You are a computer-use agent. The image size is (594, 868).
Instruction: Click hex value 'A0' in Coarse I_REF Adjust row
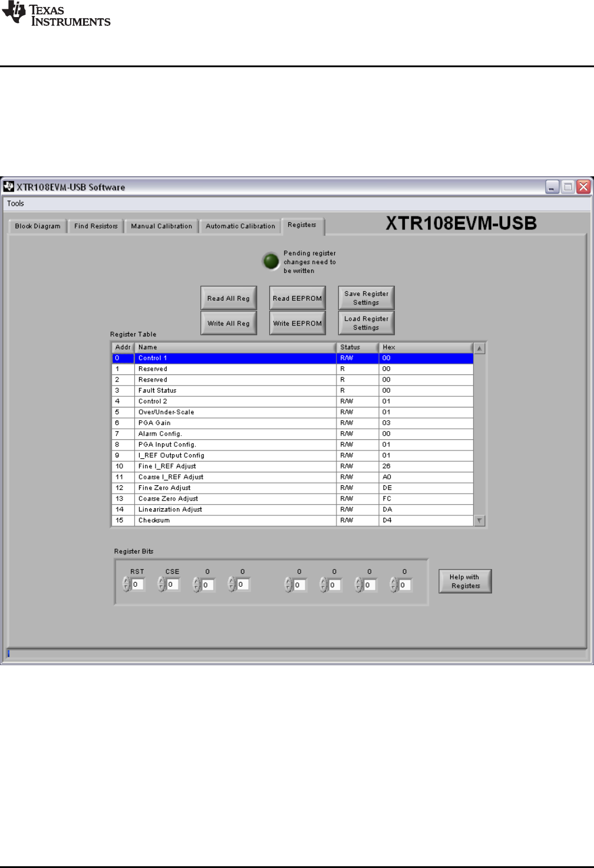pyautogui.click(x=387, y=477)
